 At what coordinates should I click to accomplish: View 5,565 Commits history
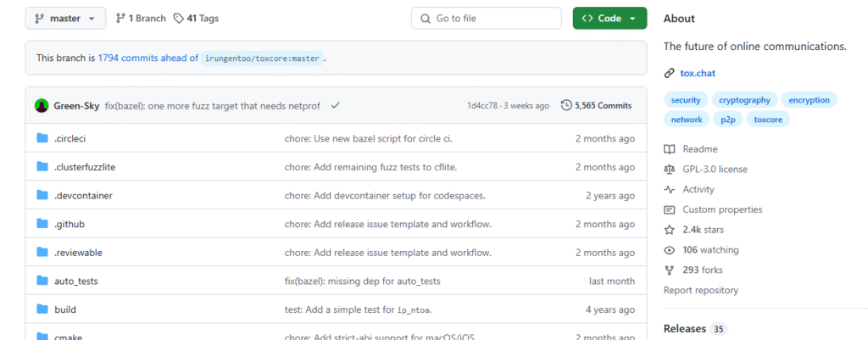[x=596, y=105]
